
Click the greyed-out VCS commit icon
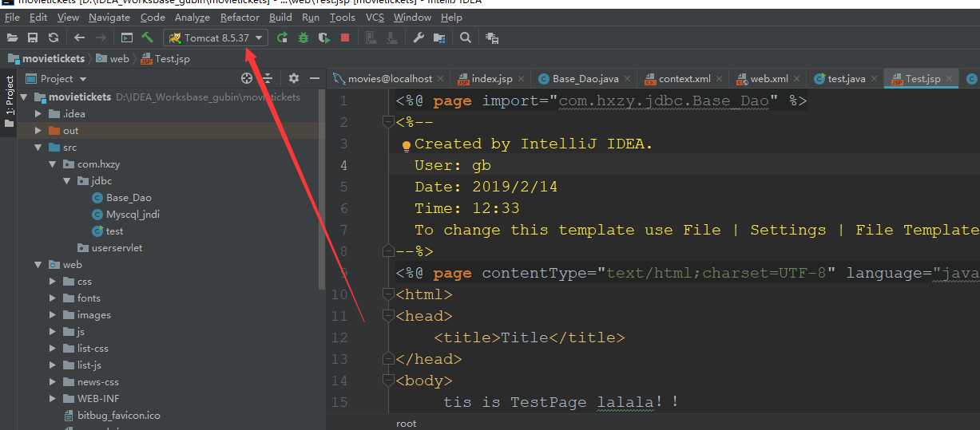coord(393,37)
